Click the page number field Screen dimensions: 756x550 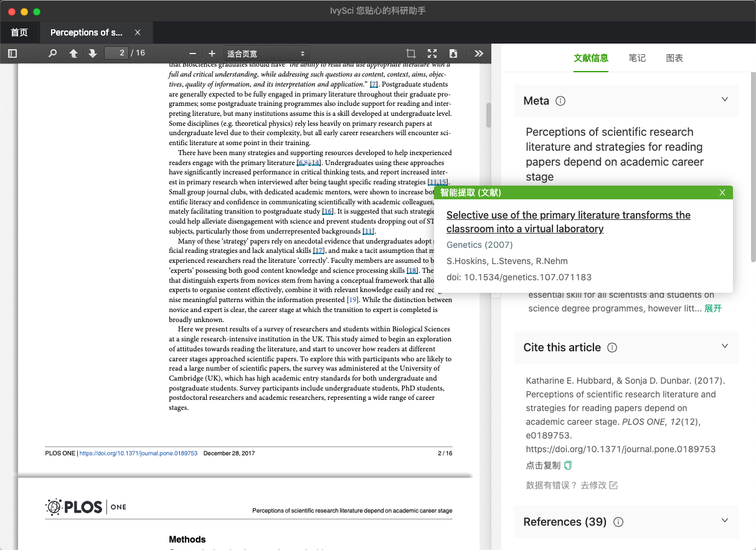tap(116, 53)
